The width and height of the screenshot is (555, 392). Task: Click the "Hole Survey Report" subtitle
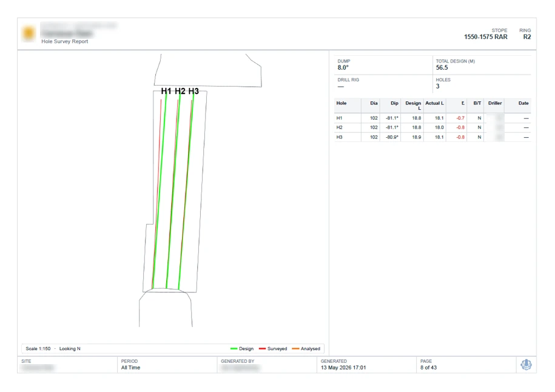65,41
